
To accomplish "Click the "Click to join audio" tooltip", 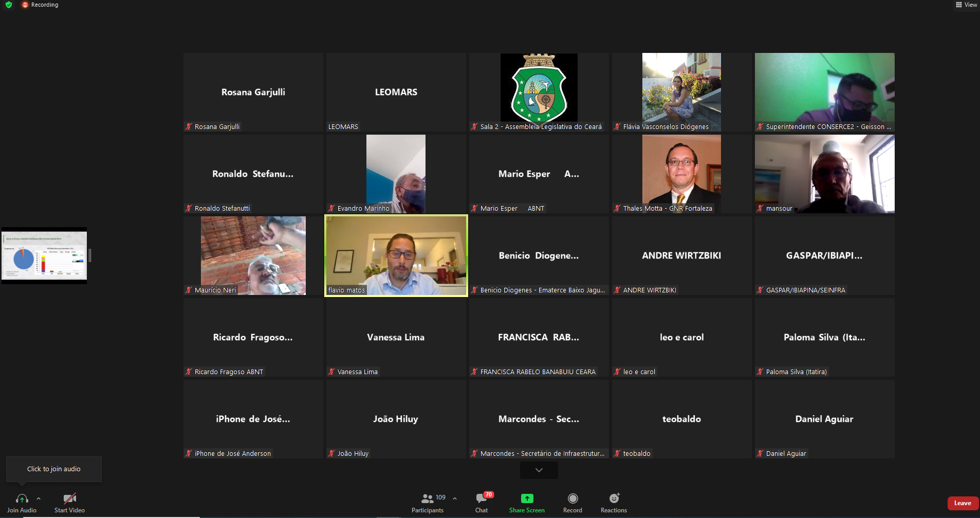I will coord(54,469).
